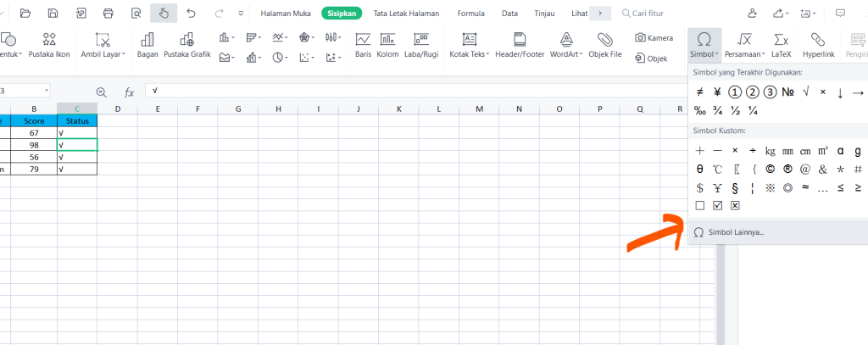
Task: Expand the line chart type dropdown
Action: point(281,37)
